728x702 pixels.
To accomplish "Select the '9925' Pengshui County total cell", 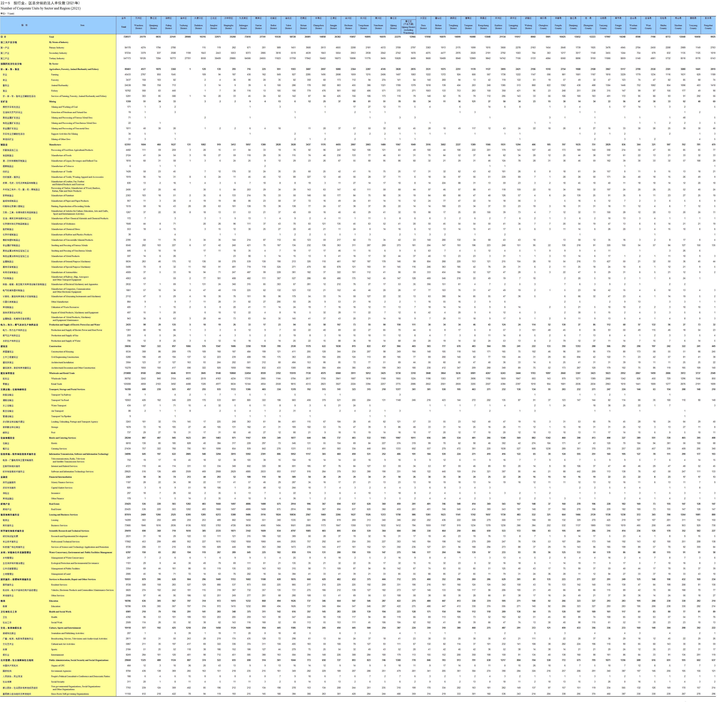I will coord(713,37).
